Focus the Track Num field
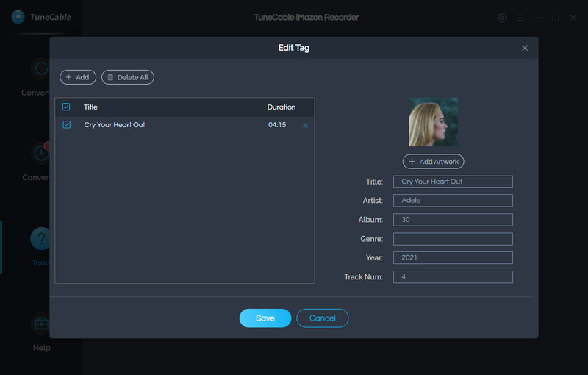This screenshot has height=375, width=588. point(453,276)
